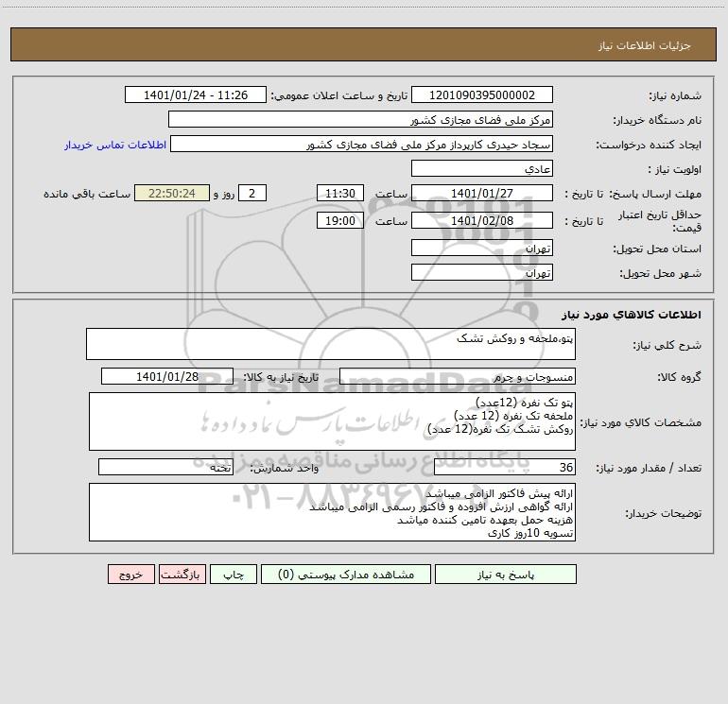The width and height of the screenshot is (728, 704).
Task: Click the request creator field سجاد حیدری
Action: point(361,144)
